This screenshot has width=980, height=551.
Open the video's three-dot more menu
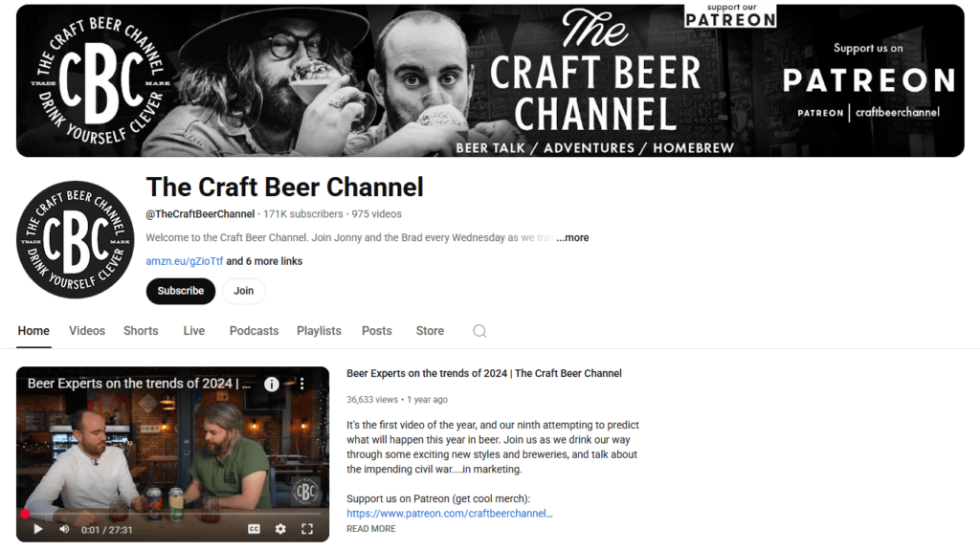click(x=301, y=384)
